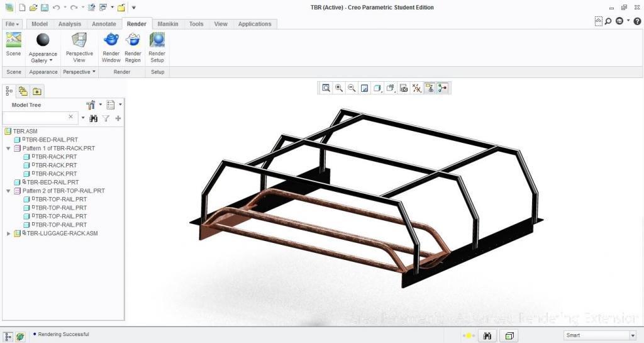Collapse Pattern 1 of TBR-RACK.PRT
Viewport: 644px width, 343px height.
coord(8,149)
